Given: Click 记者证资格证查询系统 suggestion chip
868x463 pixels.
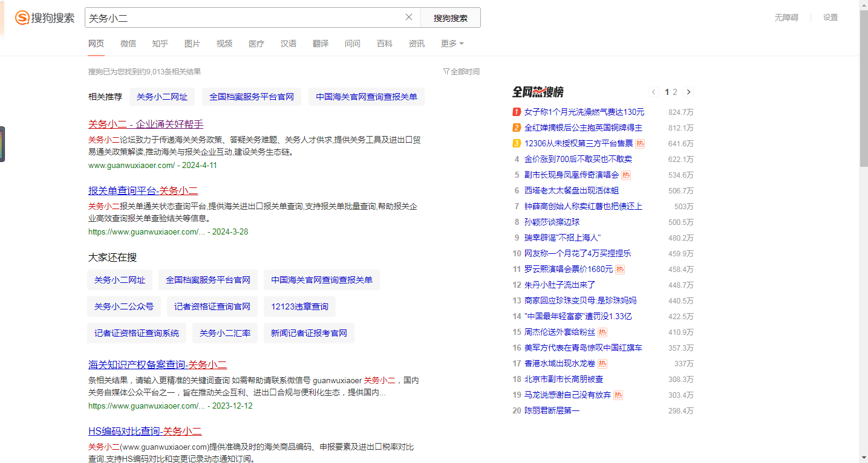Looking at the screenshot, I should pyautogui.click(x=137, y=333).
